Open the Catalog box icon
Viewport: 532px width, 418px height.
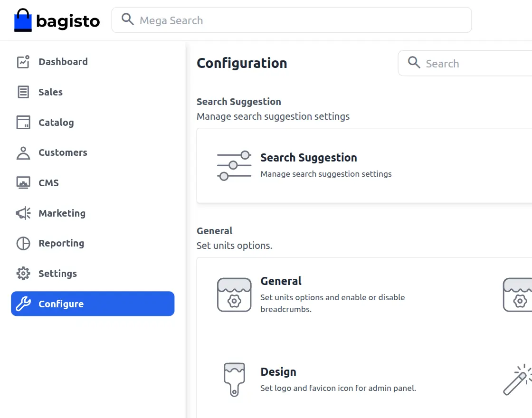click(22, 122)
